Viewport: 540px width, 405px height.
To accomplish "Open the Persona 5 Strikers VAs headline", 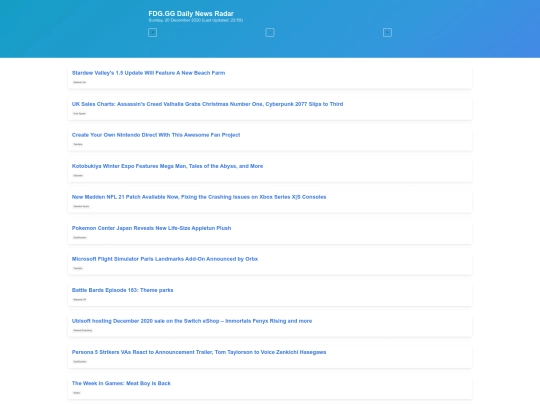I will click(199, 352).
